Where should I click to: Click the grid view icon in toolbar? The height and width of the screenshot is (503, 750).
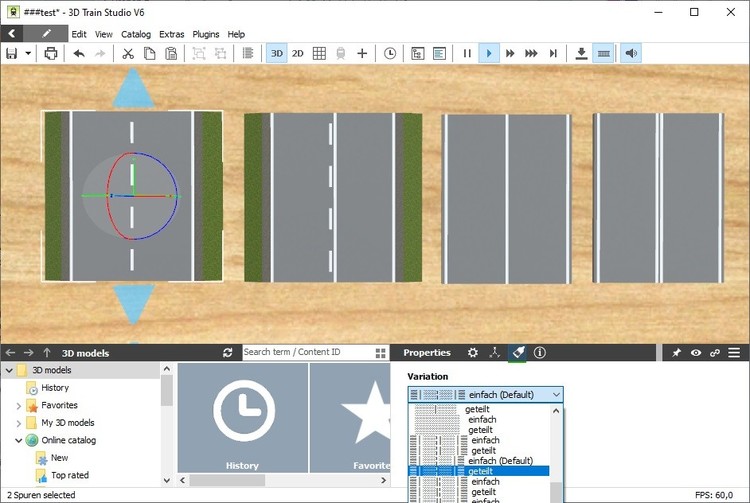[319, 53]
